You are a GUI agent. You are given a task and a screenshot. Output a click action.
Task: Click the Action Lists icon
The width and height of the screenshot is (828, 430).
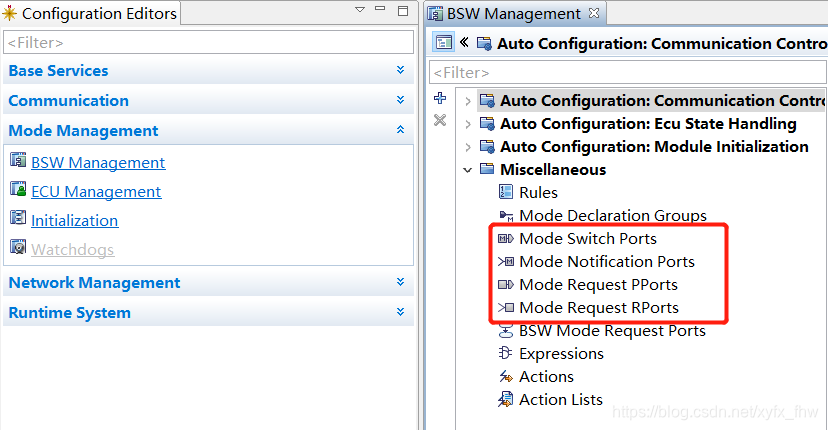pyautogui.click(x=505, y=399)
